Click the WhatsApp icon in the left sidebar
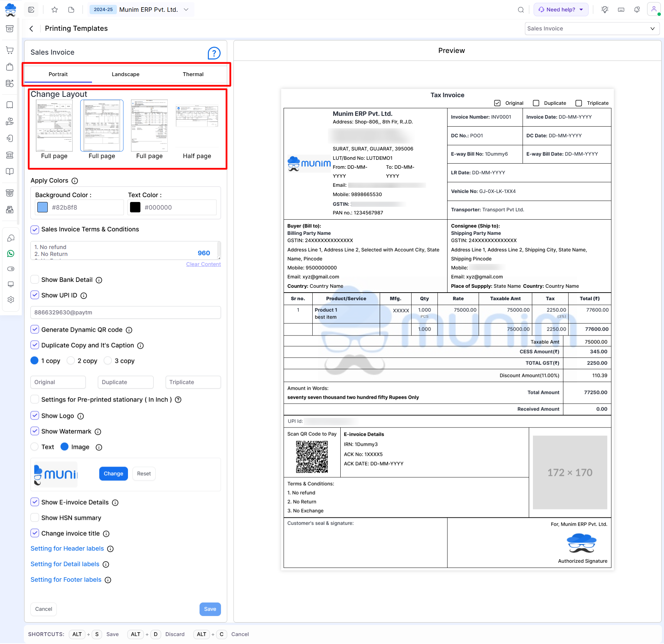Viewport: 664px width, 644px height. click(11, 254)
